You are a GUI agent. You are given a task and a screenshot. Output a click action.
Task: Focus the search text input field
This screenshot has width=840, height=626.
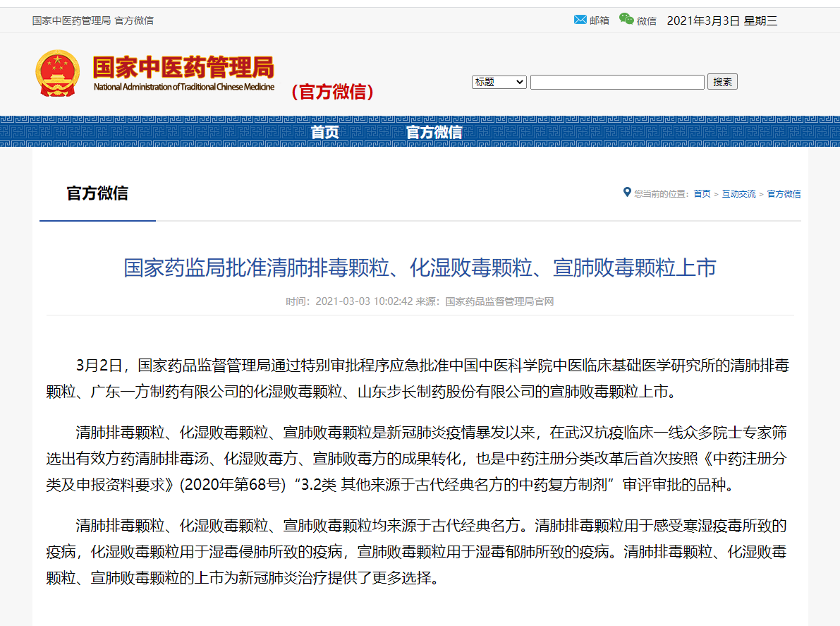click(x=617, y=82)
